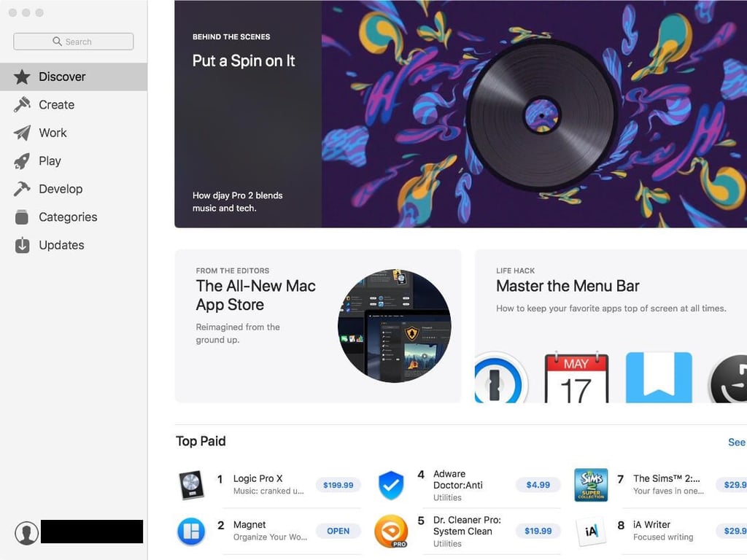Open the dark clock-face app icon
The image size is (747, 560).
(x=727, y=378)
